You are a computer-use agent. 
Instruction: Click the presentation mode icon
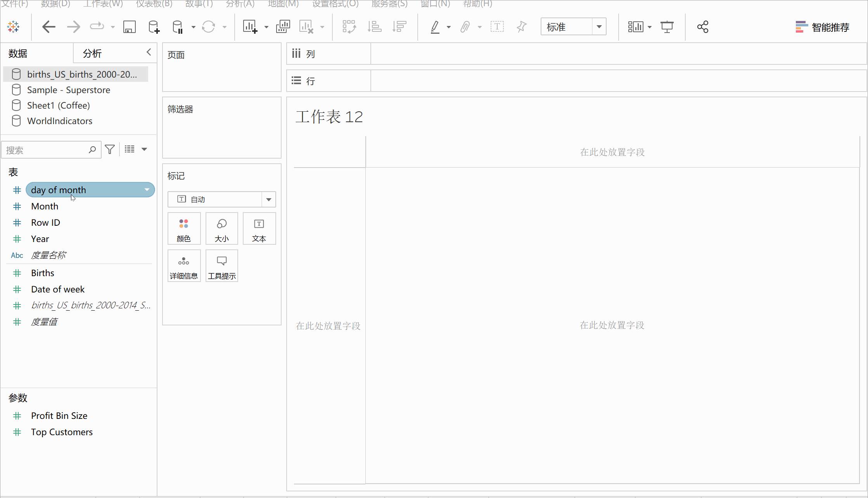point(667,27)
